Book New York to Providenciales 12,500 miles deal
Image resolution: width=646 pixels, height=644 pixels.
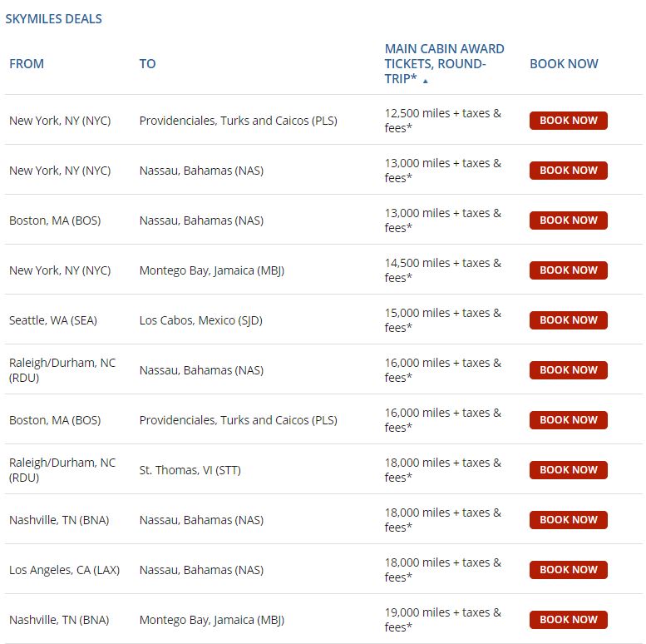tap(569, 121)
